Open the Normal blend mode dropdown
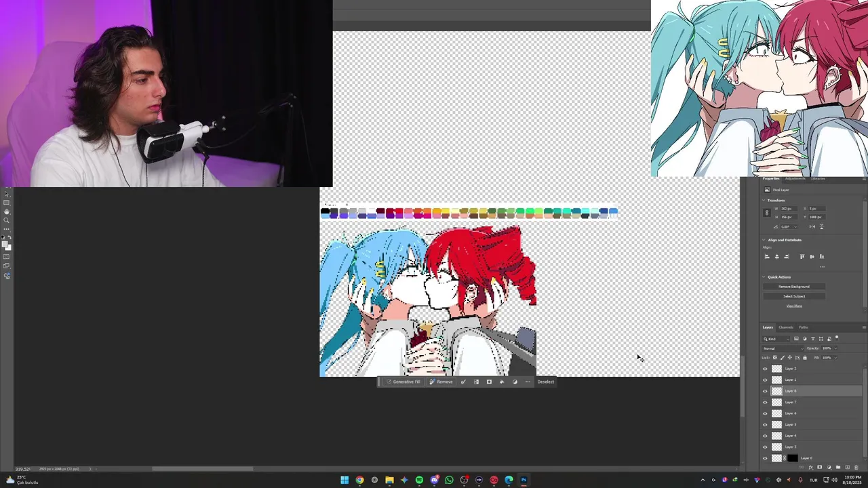The height and width of the screenshot is (488, 868). (783, 348)
